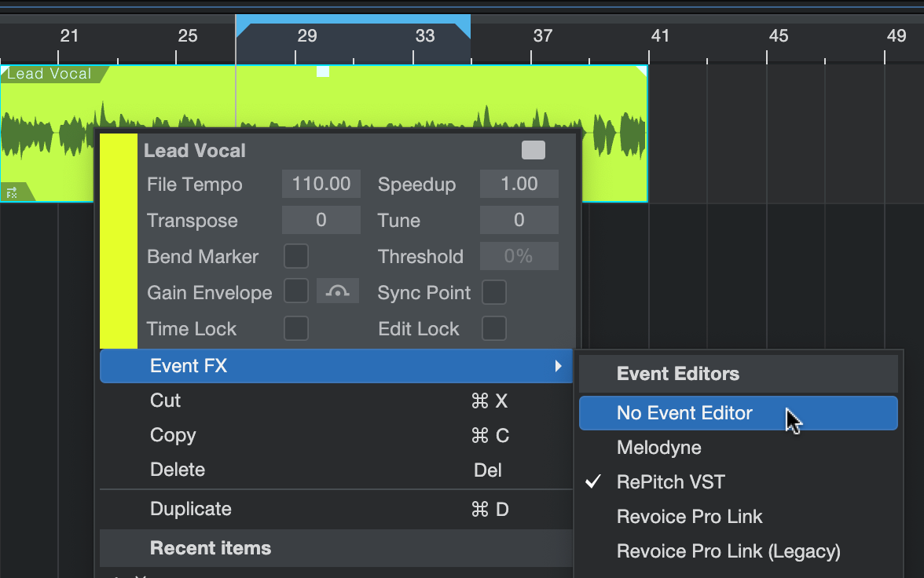Click Duplicate in the context menu
The height and width of the screenshot is (578, 924).
tap(191, 509)
